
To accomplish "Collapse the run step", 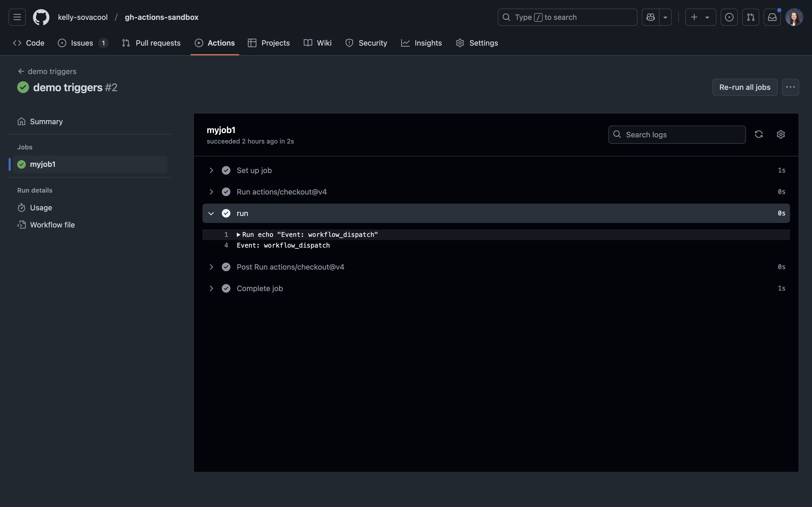I will (211, 213).
